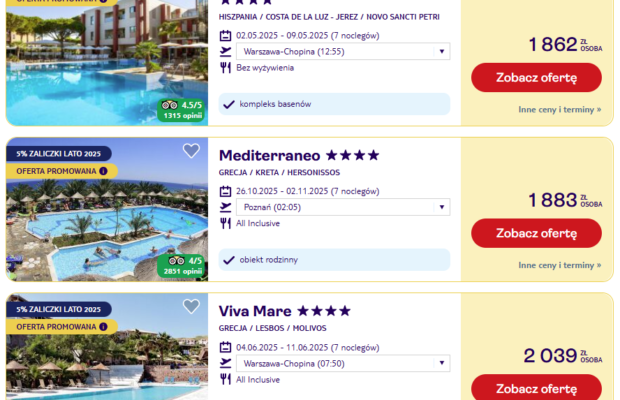Click the info icon on Viva Mare's Oferta Promowana badge
The image size is (620, 400).
click(x=104, y=327)
